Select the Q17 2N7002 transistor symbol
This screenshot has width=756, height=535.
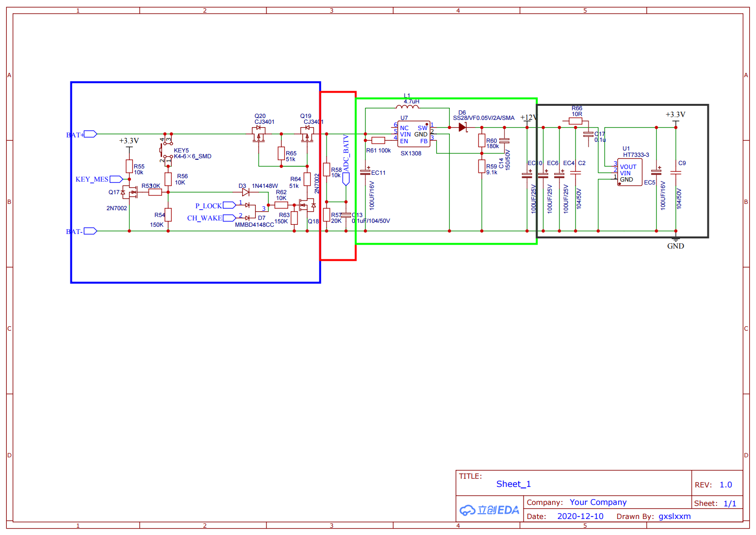pyautogui.click(x=129, y=192)
